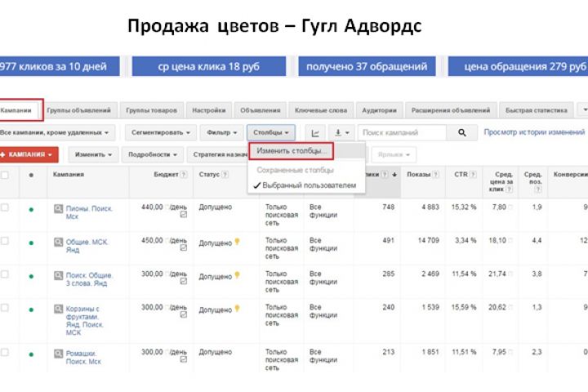Open campaign link Корзины с фруктами
Screen dimensions: 588x392
point(84,320)
